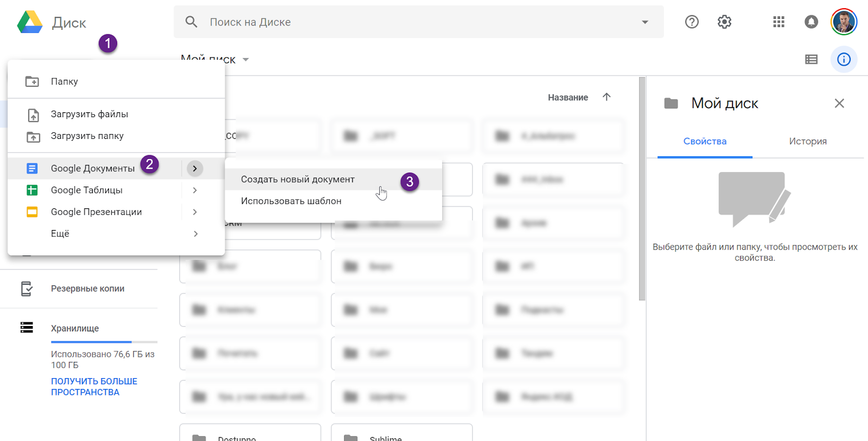The image size is (868, 441).
Task: Sort by Название column header
Action: coord(568,98)
